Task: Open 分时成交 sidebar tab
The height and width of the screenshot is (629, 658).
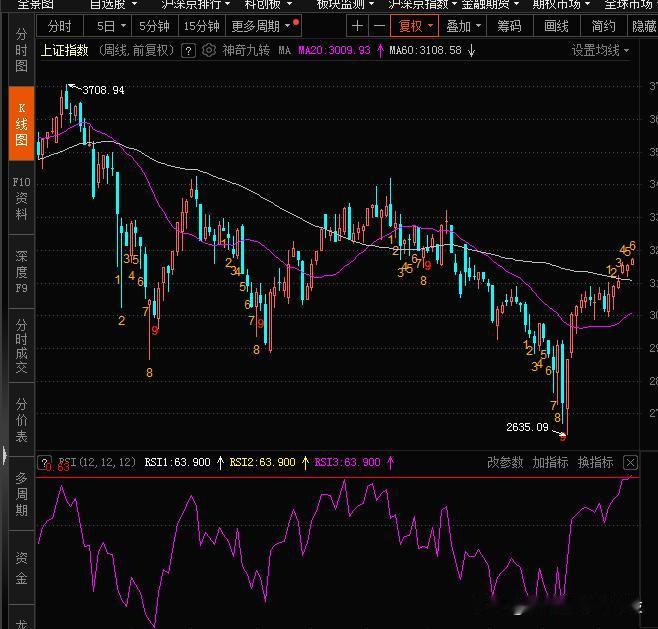Action: 21,346
